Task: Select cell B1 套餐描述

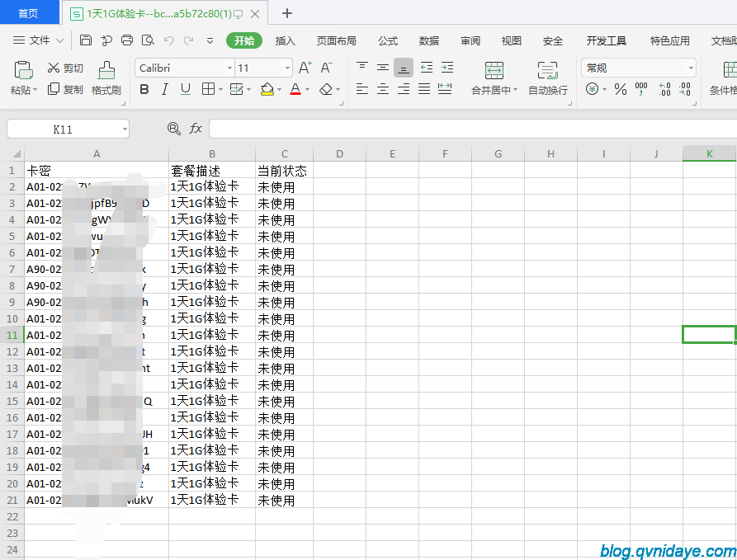Action: point(212,170)
